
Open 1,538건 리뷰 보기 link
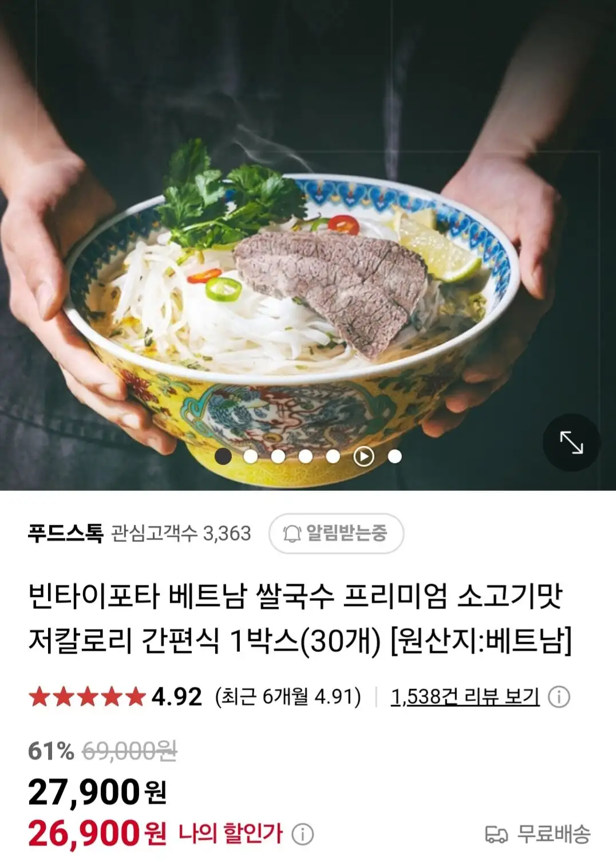[x=465, y=697]
